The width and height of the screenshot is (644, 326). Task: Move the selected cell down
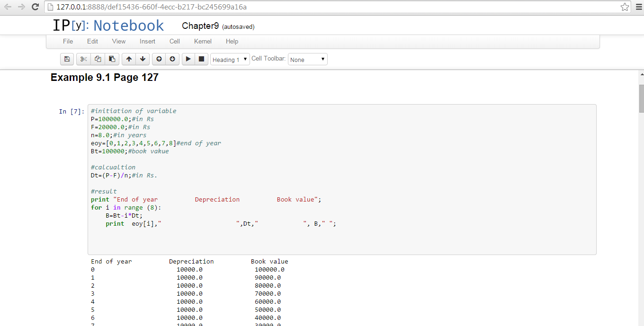[143, 59]
